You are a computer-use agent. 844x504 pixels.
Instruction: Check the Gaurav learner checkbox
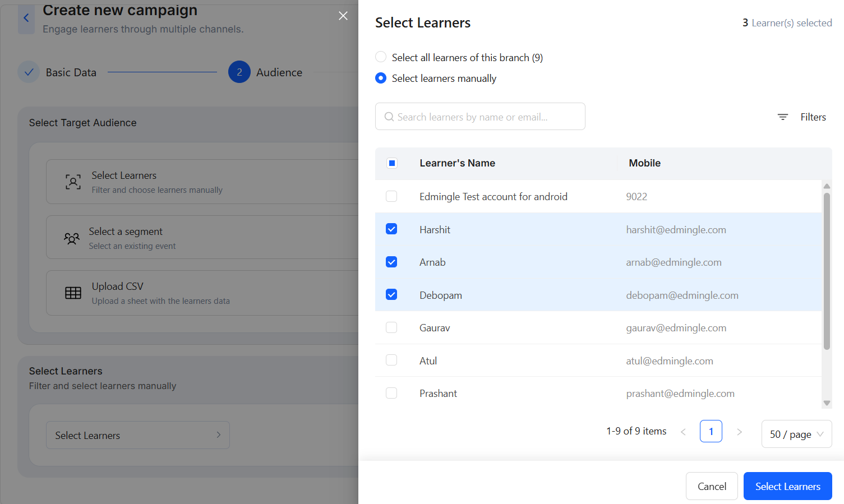[391, 327]
